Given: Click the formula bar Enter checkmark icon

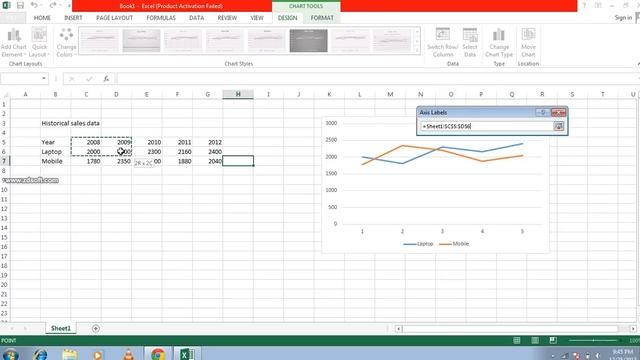Looking at the screenshot, I should point(89,79).
